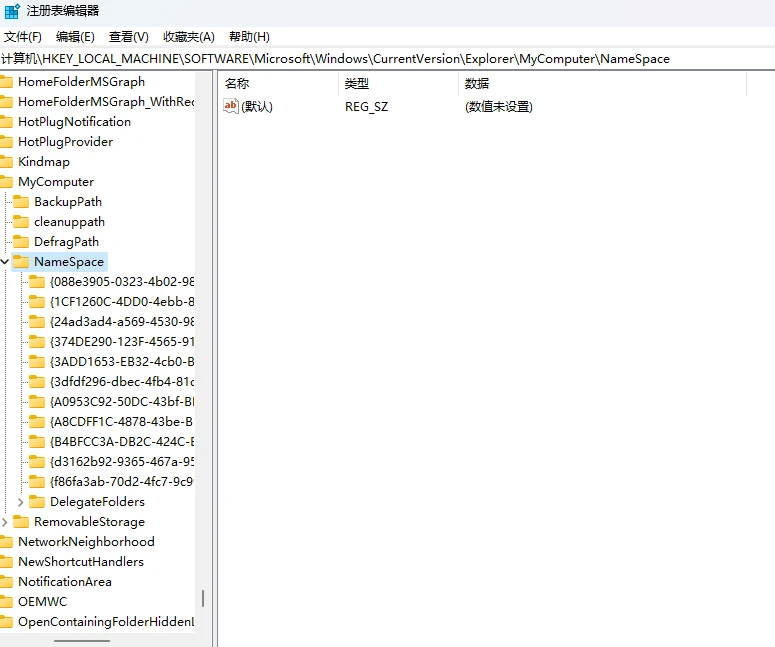Collapse the NameSpace key
Image resolution: width=775 pixels, height=647 pixels.
(x=5, y=261)
